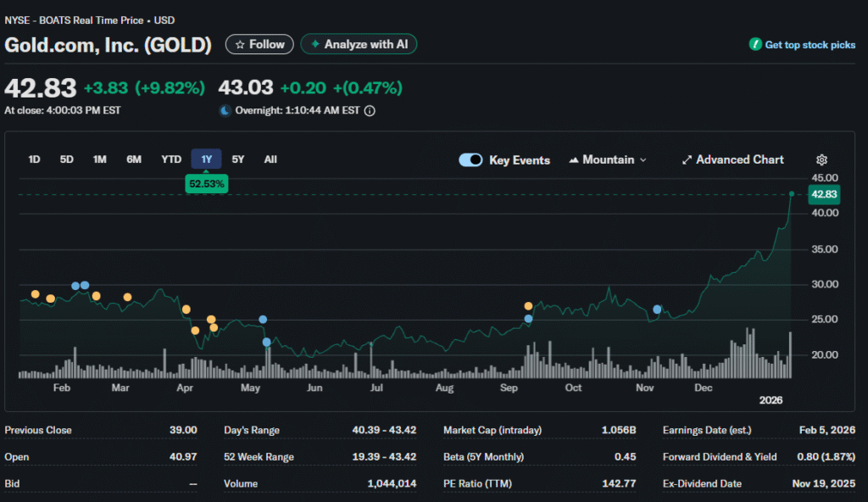
Task: Click the mountain chart type icon
Action: (x=574, y=159)
